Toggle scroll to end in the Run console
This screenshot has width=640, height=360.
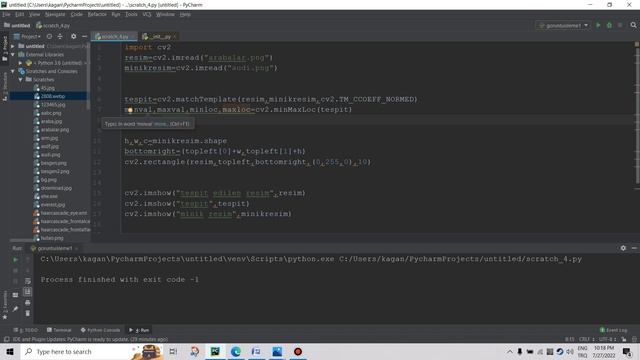tap(27, 291)
